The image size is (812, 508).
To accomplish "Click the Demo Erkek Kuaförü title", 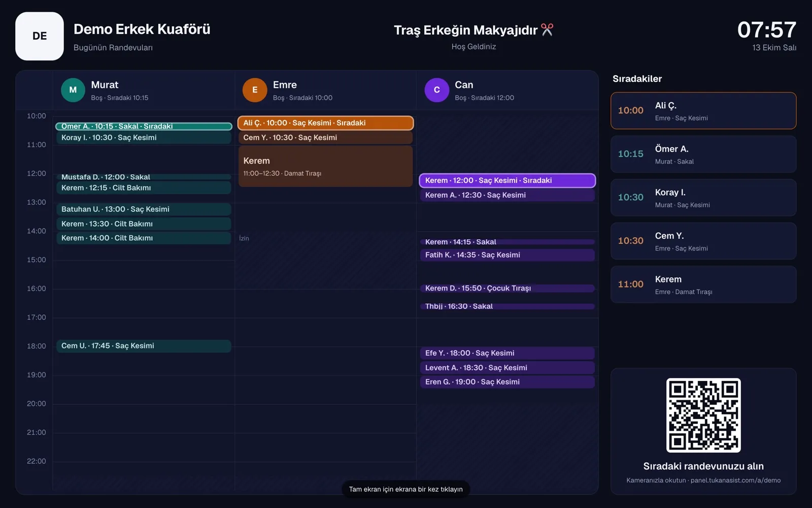I will tap(142, 29).
